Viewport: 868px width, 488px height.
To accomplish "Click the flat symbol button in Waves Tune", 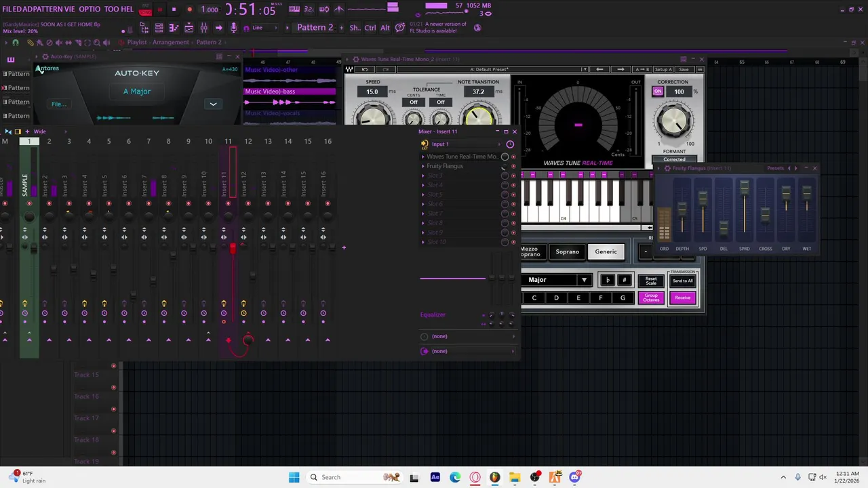I will point(608,280).
